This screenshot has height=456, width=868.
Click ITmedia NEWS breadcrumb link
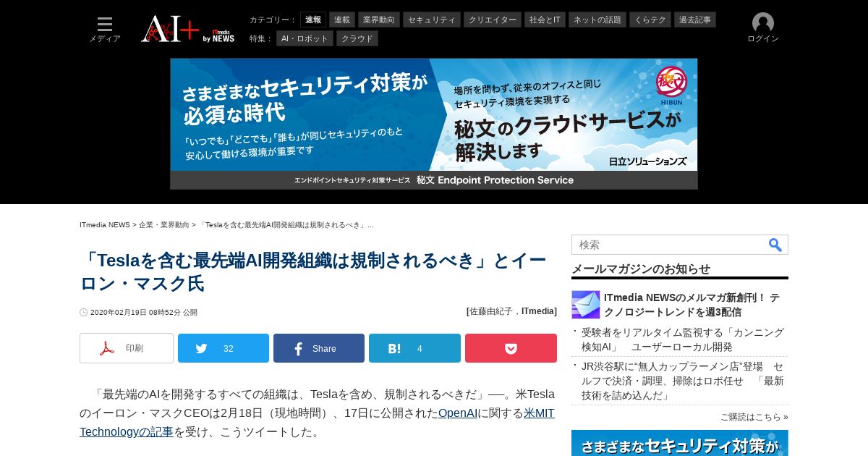[105, 225]
